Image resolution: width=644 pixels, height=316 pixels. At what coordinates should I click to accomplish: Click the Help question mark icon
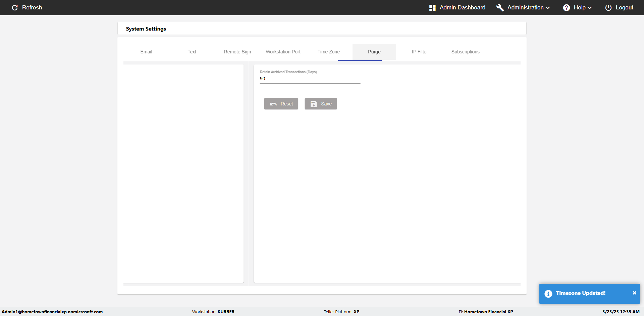(x=567, y=8)
